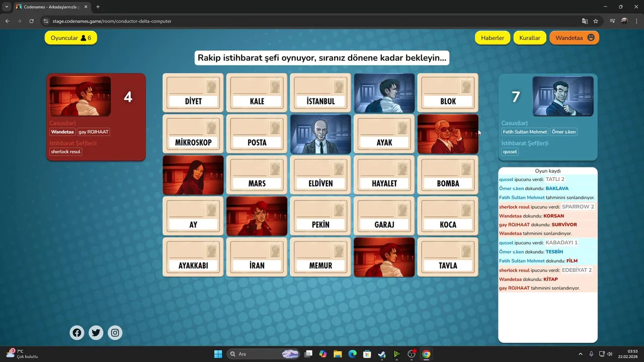Screen dimensions: 644x362
Task: Click the browser back arrow
Action: pos(7,21)
